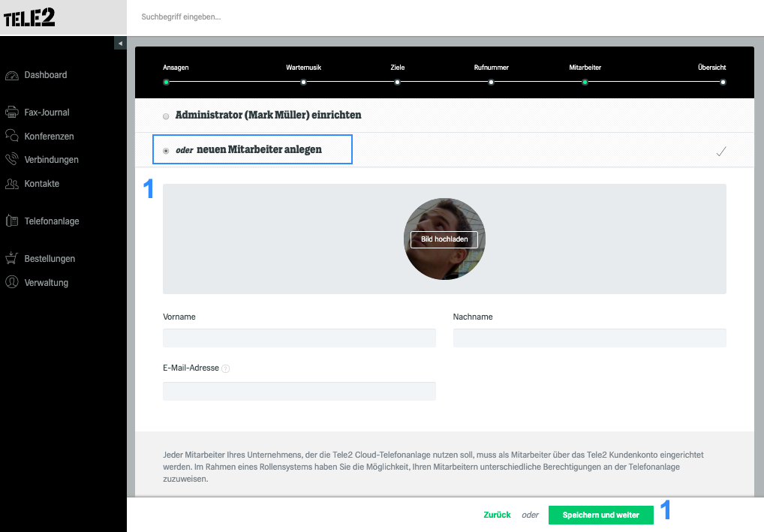The image size is (764, 532).
Task: Select the Konferenzen chat bubbles icon
Action: point(12,135)
